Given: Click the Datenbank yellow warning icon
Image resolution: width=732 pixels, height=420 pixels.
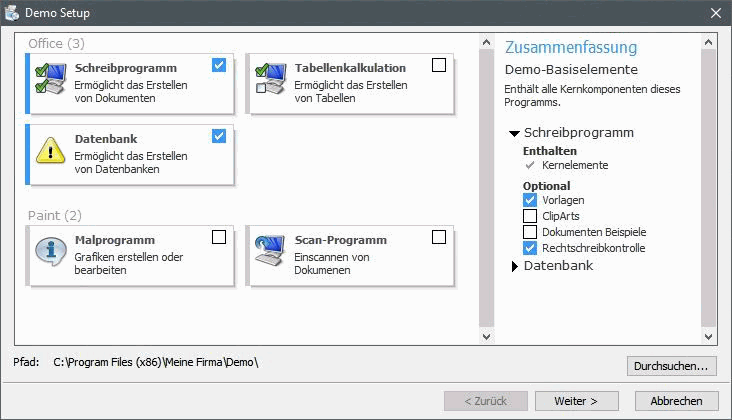Looking at the screenshot, I should pos(50,150).
